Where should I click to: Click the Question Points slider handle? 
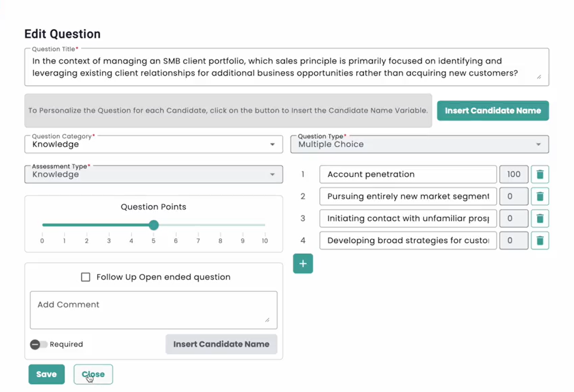(154, 225)
